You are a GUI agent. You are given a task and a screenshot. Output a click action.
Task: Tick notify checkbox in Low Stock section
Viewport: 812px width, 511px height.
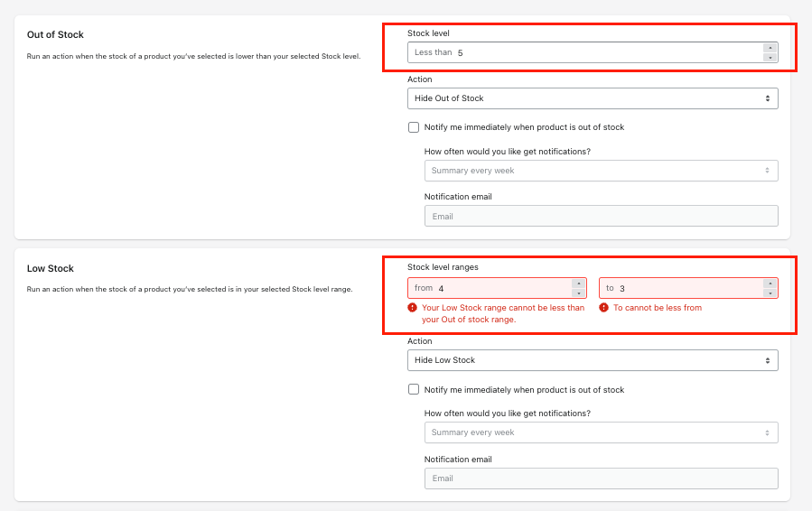point(414,390)
